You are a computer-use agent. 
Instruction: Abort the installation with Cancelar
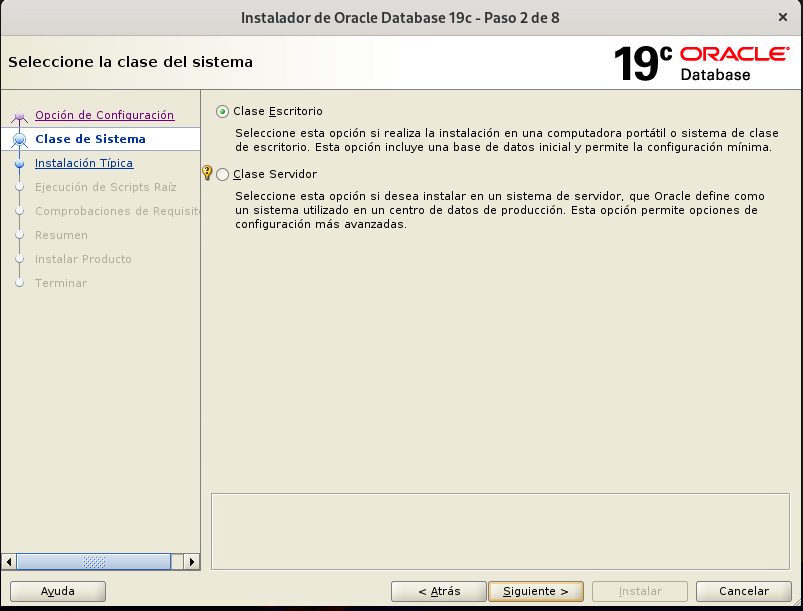(744, 591)
